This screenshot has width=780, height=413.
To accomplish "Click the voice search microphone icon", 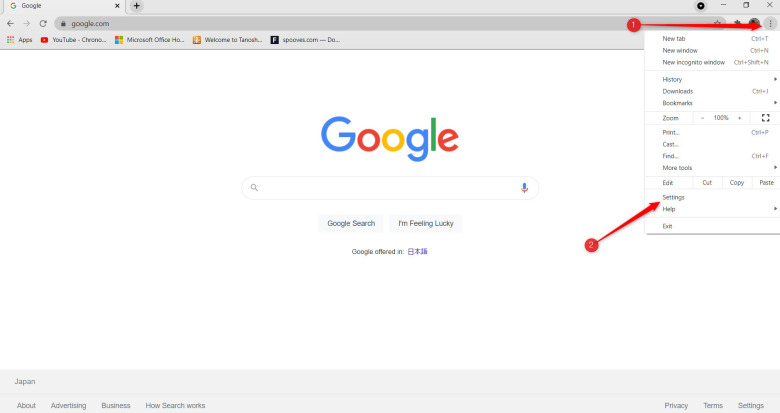I will tap(524, 188).
